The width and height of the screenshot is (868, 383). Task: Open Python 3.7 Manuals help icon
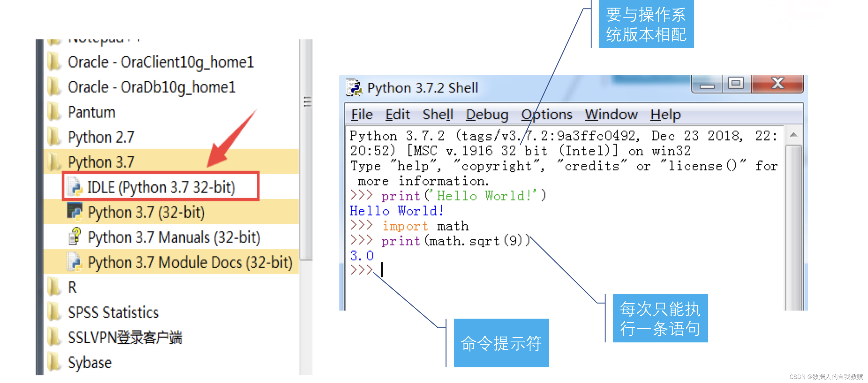pyautogui.click(x=75, y=237)
